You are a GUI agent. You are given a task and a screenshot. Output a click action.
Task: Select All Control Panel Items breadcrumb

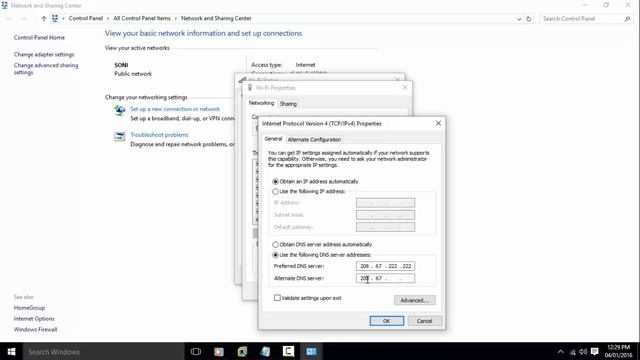(x=142, y=18)
